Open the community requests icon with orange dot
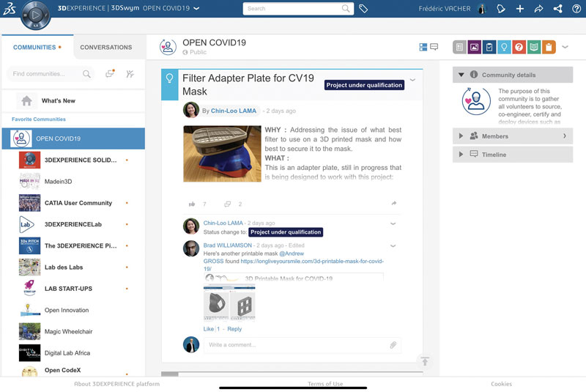Image resolution: width=586 pixels, height=392 pixels. tap(110, 73)
